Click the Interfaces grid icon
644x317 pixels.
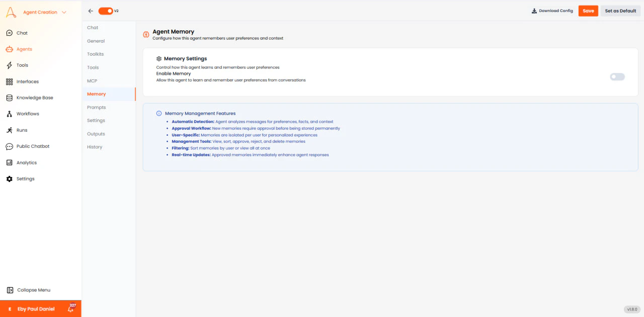click(10, 81)
